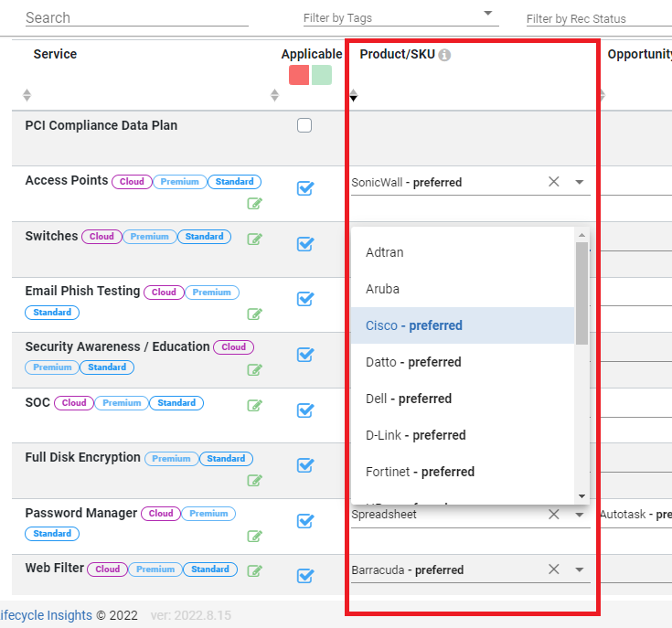Open the Filter by Tags dropdown
The image size is (672, 628).
point(400,18)
